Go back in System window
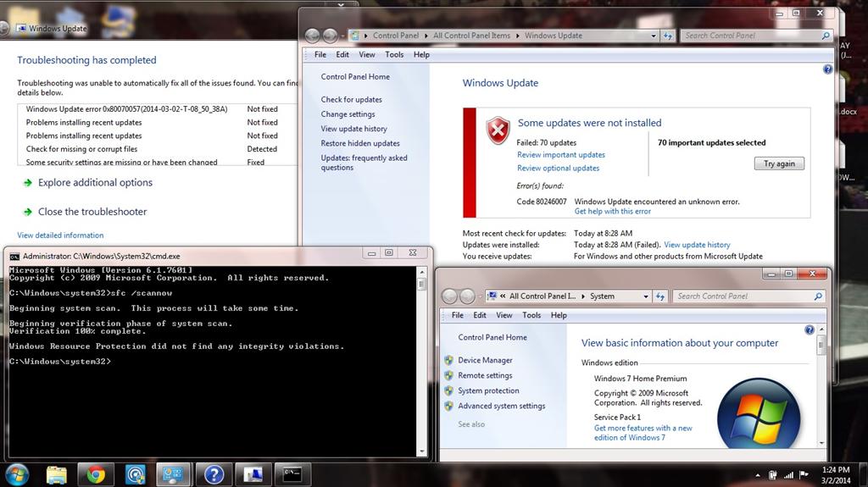The width and height of the screenshot is (868, 487). coord(449,296)
